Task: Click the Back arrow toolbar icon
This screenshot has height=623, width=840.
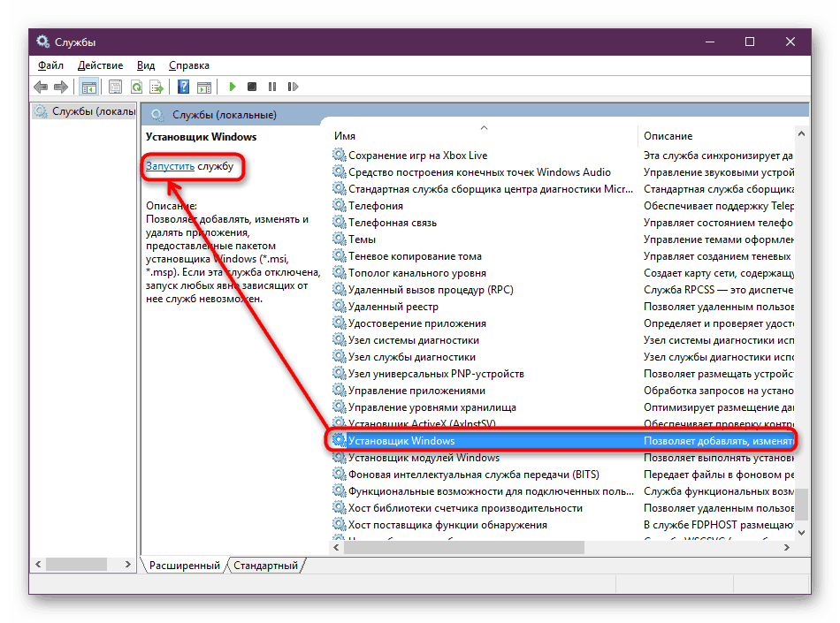Action: 41,87
